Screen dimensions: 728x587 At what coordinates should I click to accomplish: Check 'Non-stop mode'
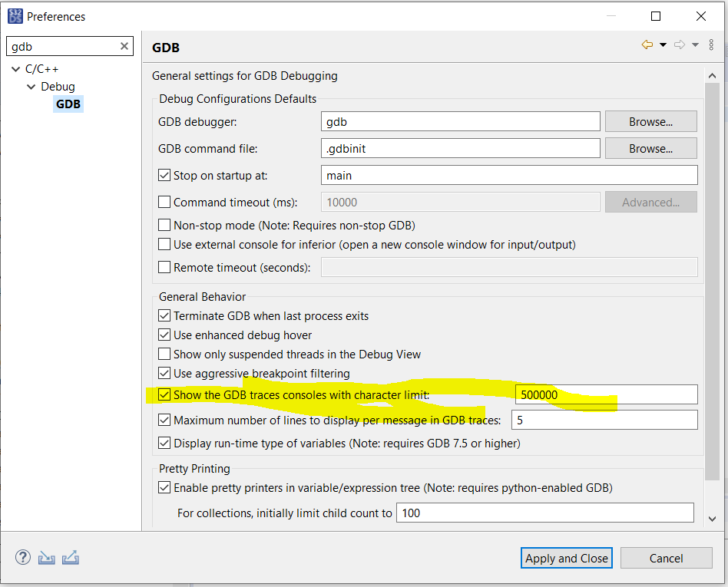[x=164, y=223]
